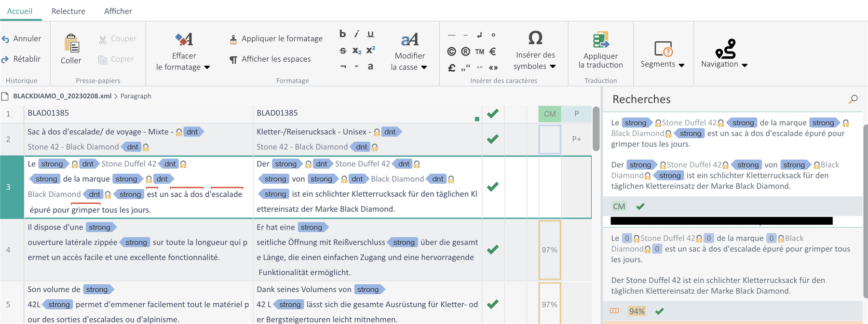
Task: Open the Afficher tab
Action: click(x=118, y=11)
